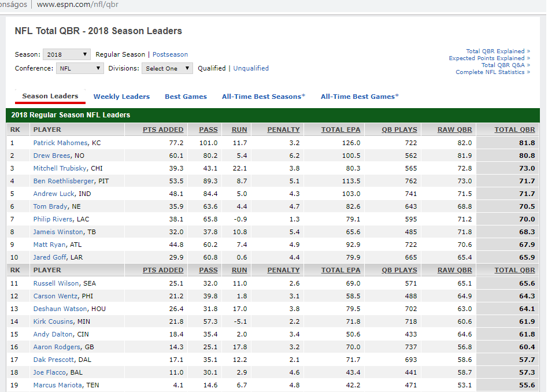
Task: Open Aaron Rodgers player page
Action: (57, 347)
